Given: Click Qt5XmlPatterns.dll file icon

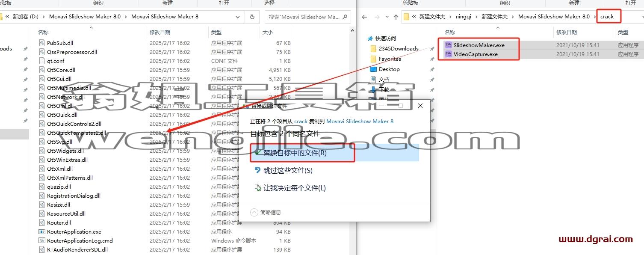Looking at the screenshot, I should pos(42,178).
